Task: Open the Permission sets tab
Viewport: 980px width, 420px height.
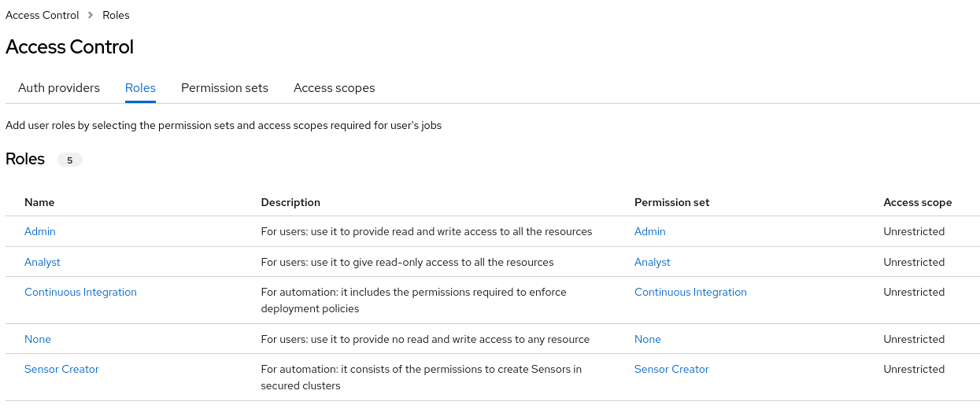Action: (224, 88)
